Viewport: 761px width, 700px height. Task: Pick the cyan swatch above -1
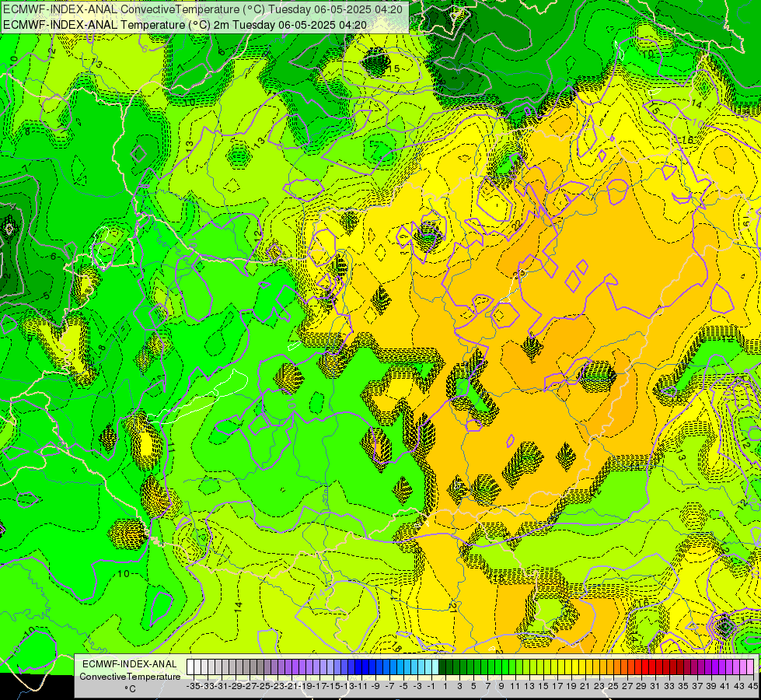tap(428, 667)
